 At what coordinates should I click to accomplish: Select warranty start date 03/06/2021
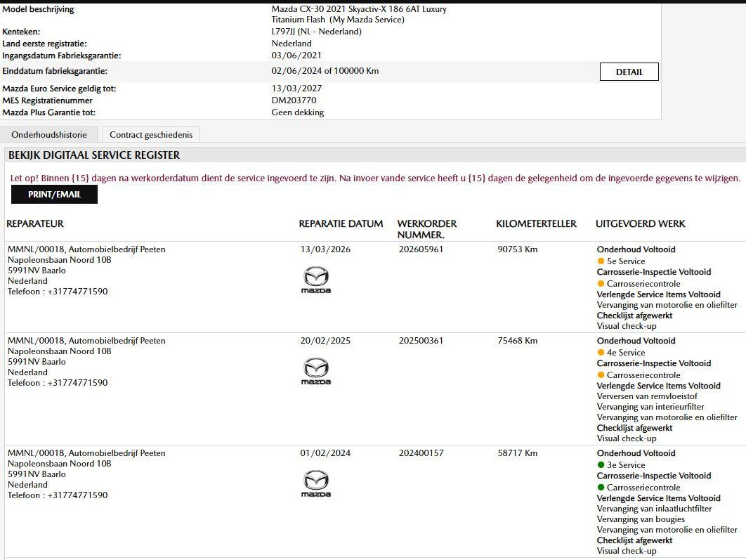tap(296, 56)
